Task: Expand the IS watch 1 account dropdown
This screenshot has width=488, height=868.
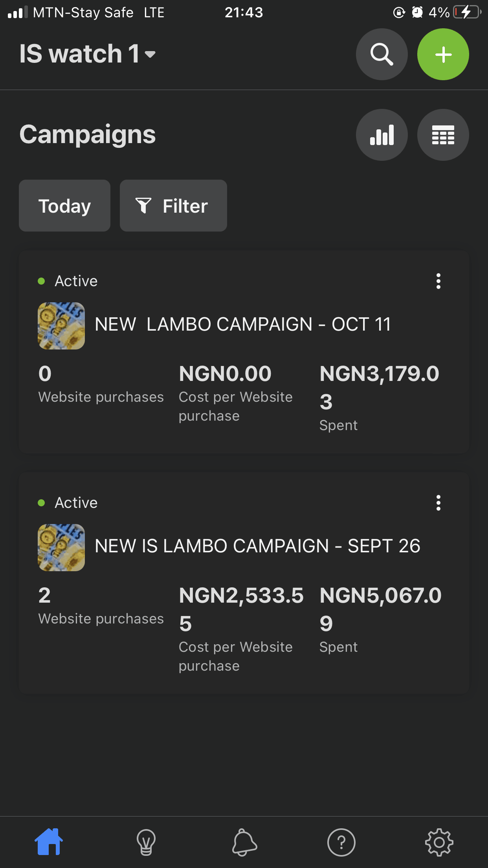Action: [x=88, y=53]
